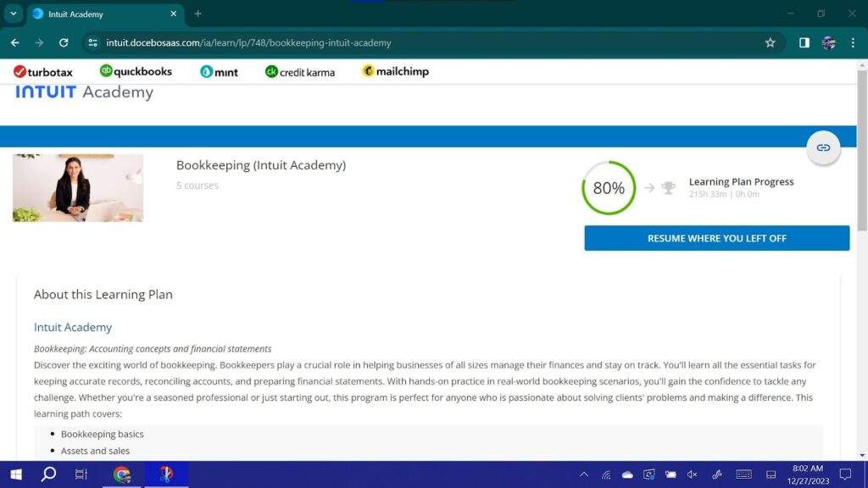The image size is (868, 488).
Task: Open the browser side panel icon
Action: click(x=804, y=42)
